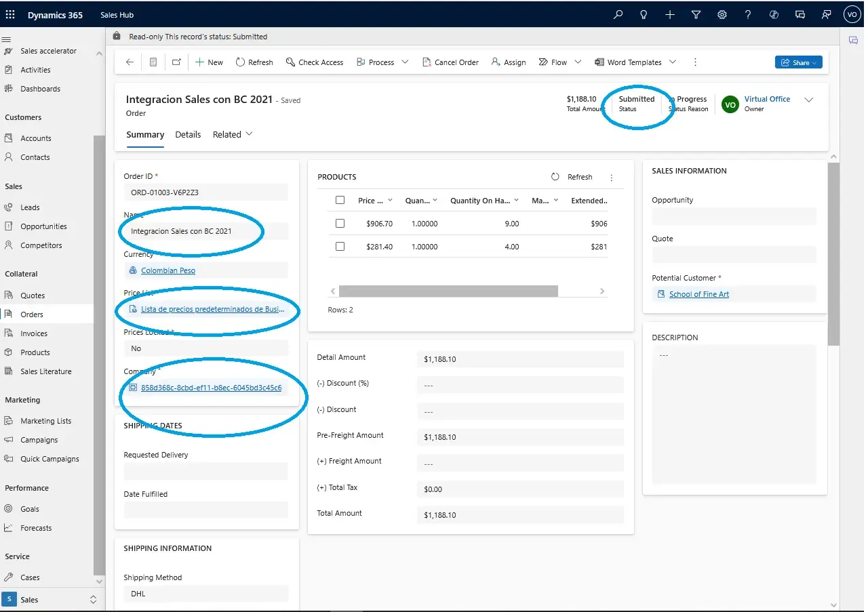Open the app launcher waffle icon

10,14
